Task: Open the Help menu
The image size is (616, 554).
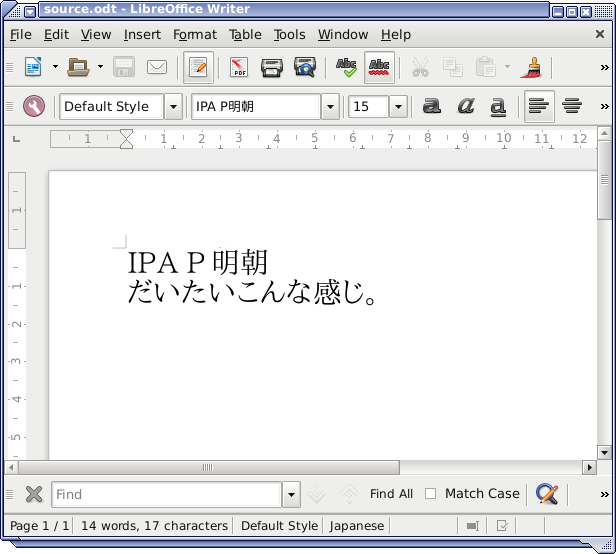Action: (x=396, y=35)
